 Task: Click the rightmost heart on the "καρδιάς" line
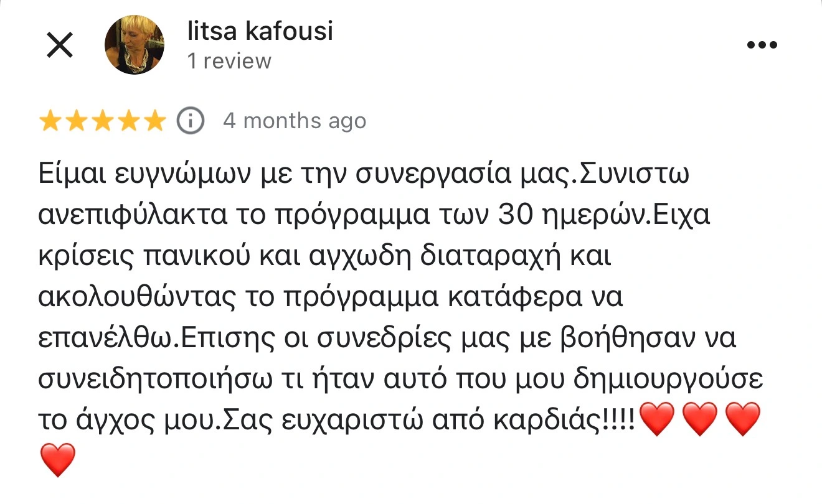click(744, 419)
